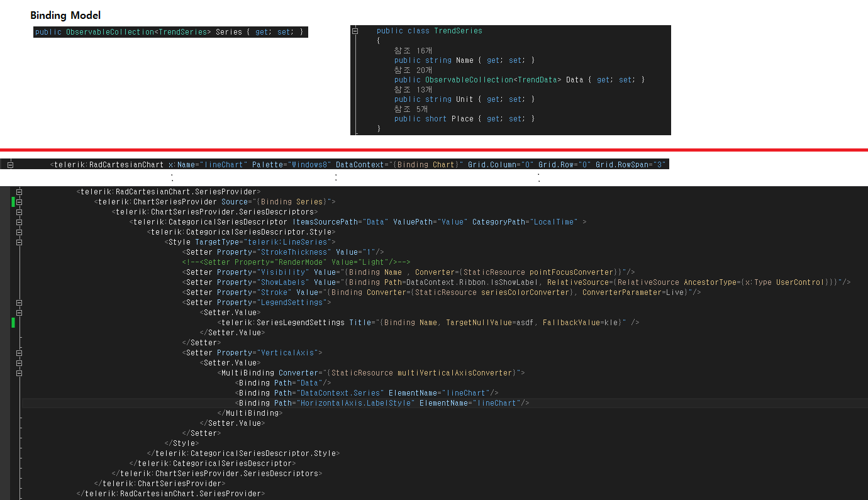Screen dimensions: 868x500
Task: Click Binding Path="DataContext.Series" line
Action: 367,393
